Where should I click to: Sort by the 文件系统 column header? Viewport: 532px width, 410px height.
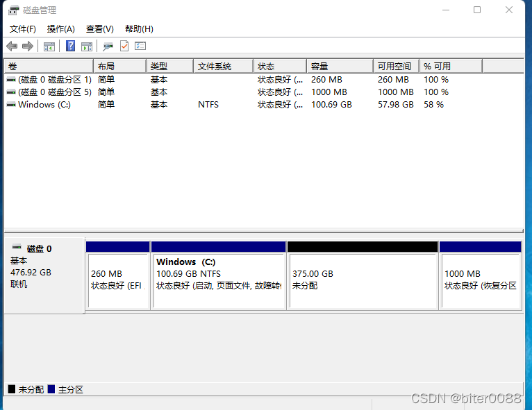point(223,67)
